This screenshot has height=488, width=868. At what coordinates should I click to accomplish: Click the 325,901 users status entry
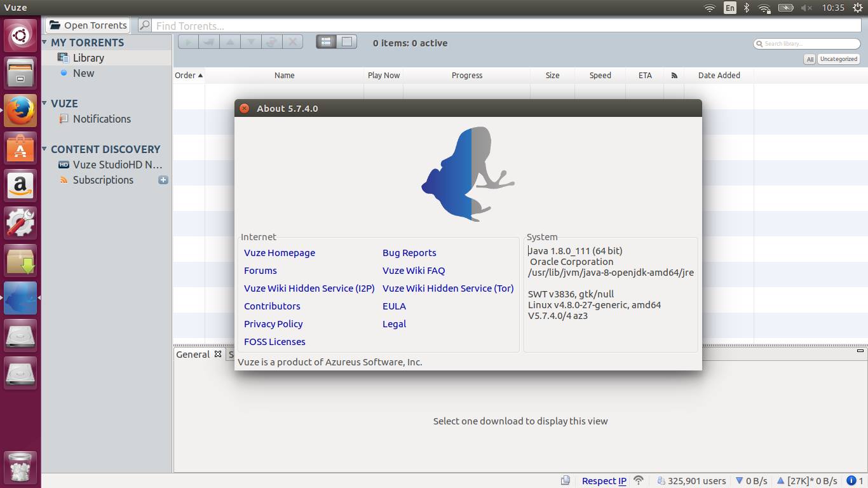point(691,481)
